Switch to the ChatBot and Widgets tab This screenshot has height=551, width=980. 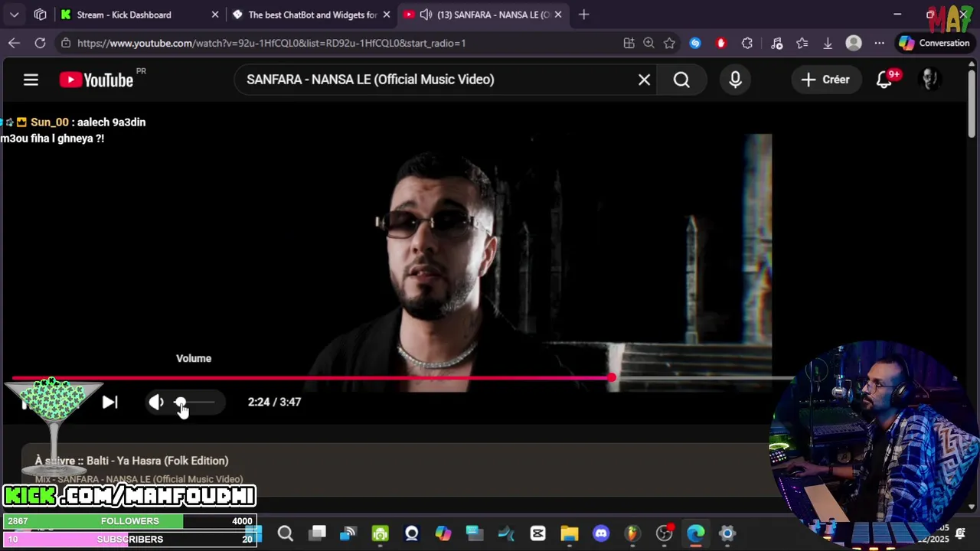tap(312, 15)
